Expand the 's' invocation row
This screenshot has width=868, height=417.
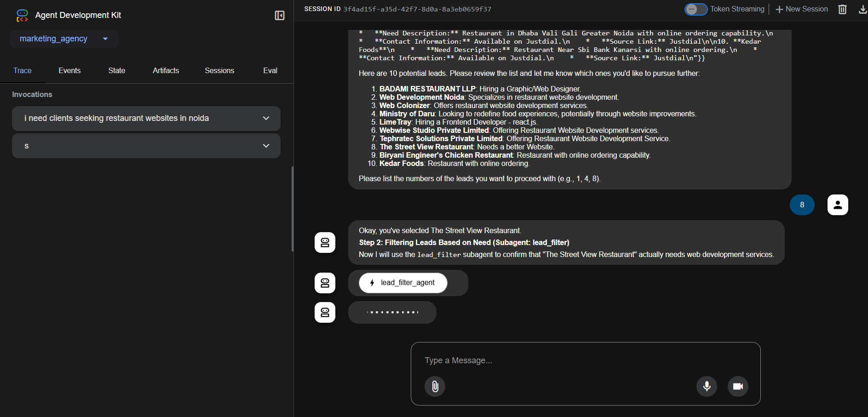[x=146, y=146]
